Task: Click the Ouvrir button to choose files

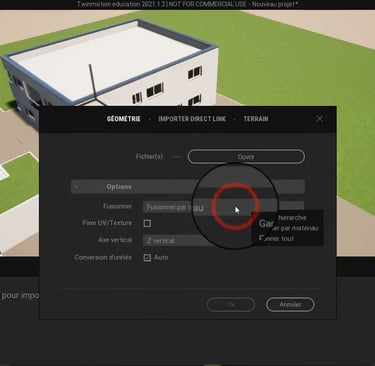Action: point(246,157)
